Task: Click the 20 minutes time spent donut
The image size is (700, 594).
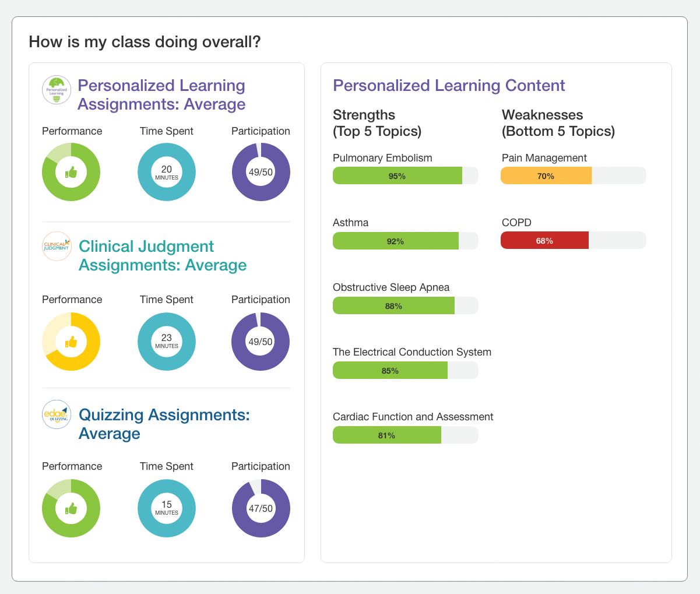Action: click(167, 172)
